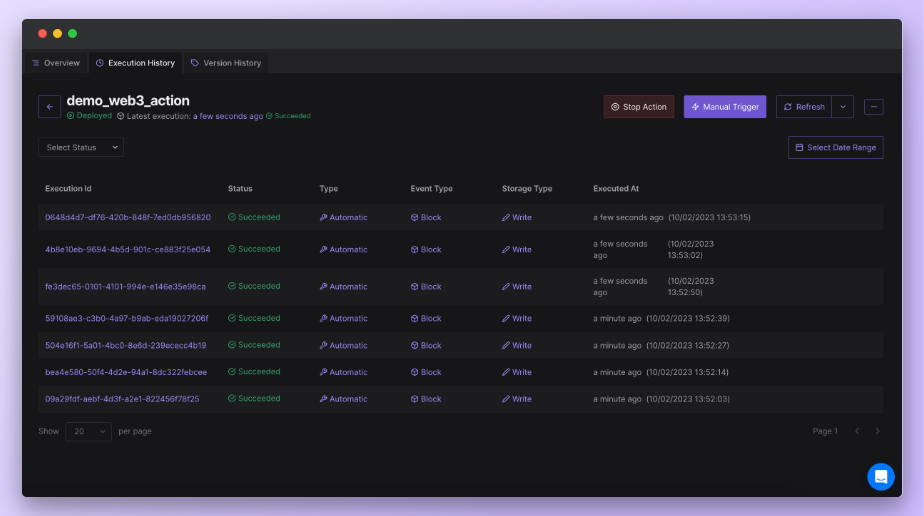The width and height of the screenshot is (924, 516).
Task: Click the collapse dash button beside Refresh
Action: click(x=873, y=107)
